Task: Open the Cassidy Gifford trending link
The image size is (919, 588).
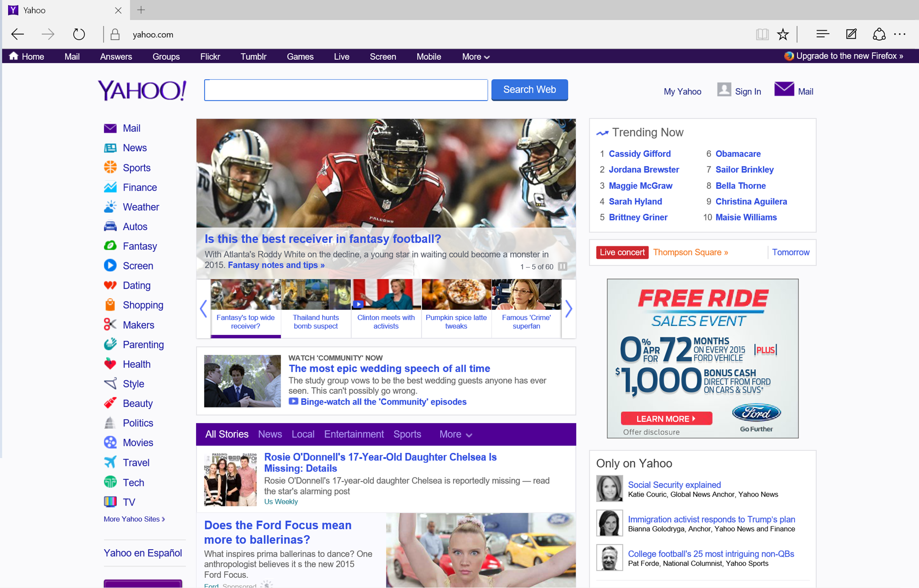Action: pos(640,154)
